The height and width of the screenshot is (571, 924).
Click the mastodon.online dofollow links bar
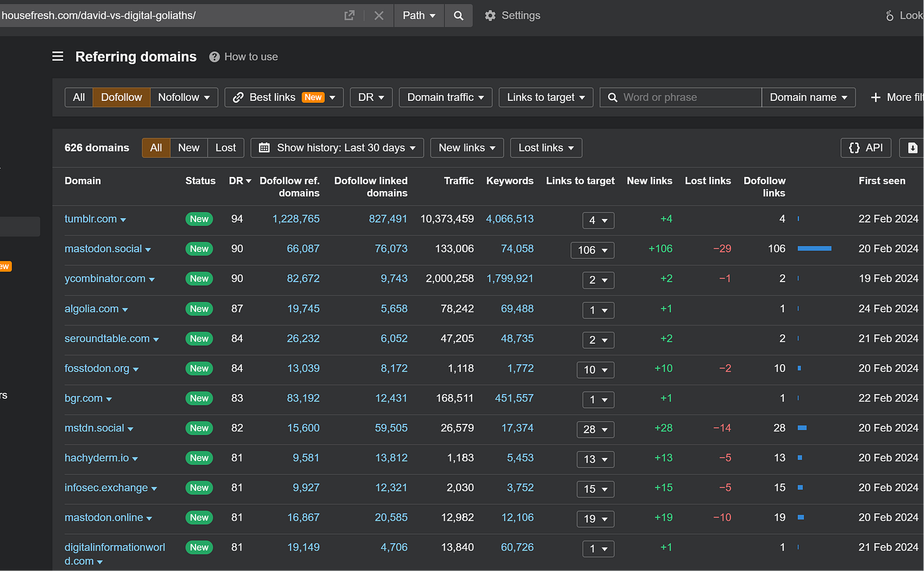tap(801, 518)
